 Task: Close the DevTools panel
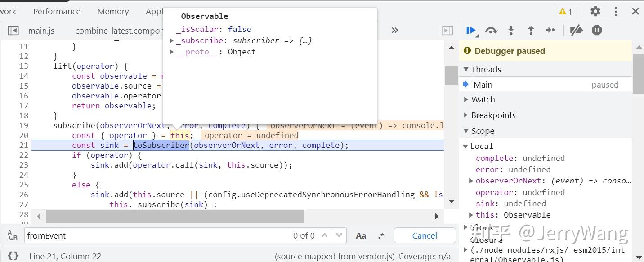635,12
